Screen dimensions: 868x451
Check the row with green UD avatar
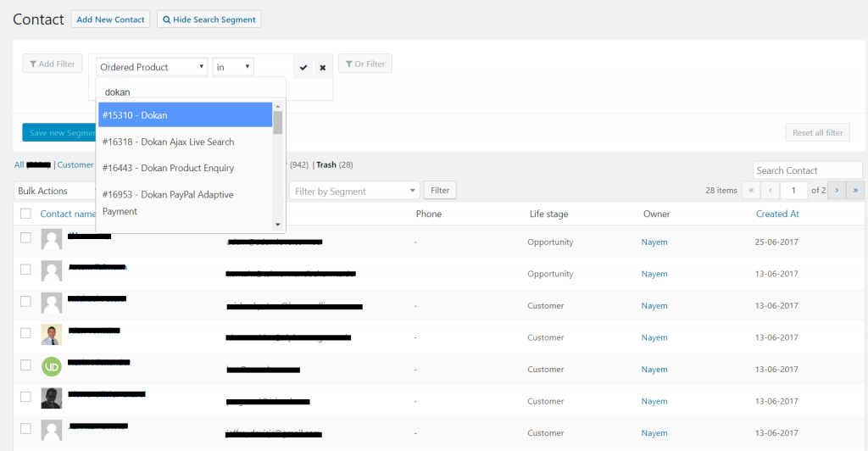point(25,365)
